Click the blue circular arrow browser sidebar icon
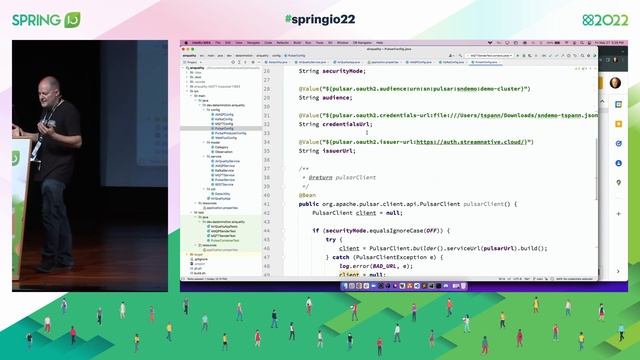This screenshot has width=640, height=360. [618, 143]
